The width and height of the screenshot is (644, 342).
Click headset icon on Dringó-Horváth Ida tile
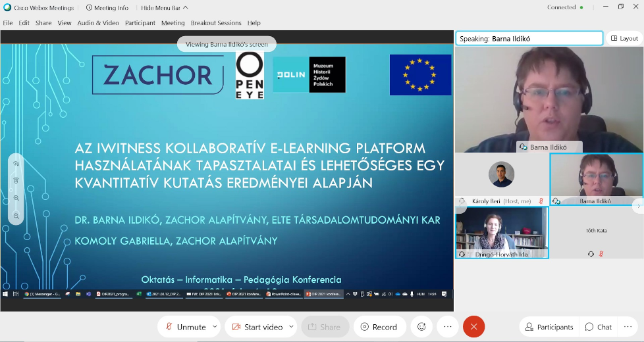click(462, 255)
